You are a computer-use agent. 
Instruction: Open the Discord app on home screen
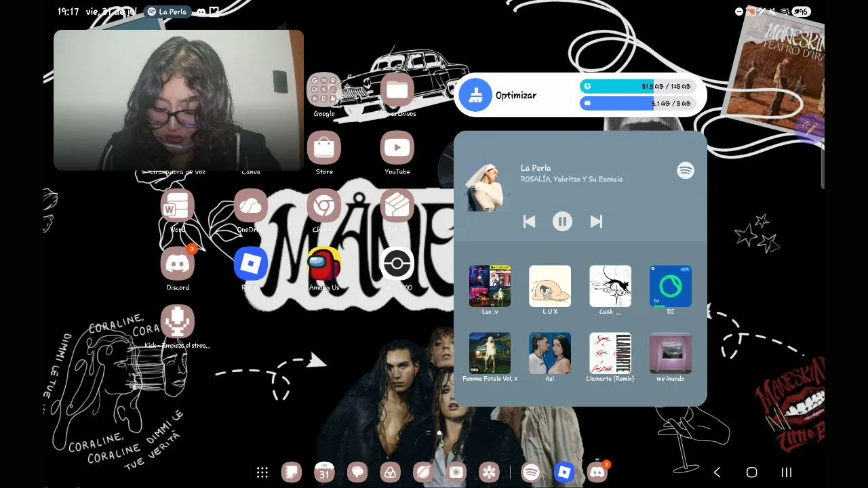pyautogui.click(x=178, y=264)
